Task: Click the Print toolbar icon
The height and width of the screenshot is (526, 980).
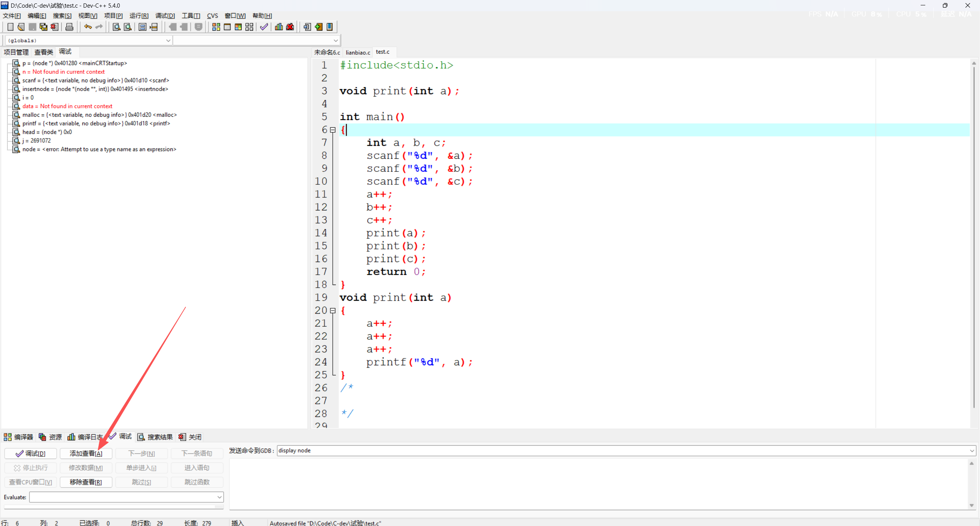Action: (69, 27)
